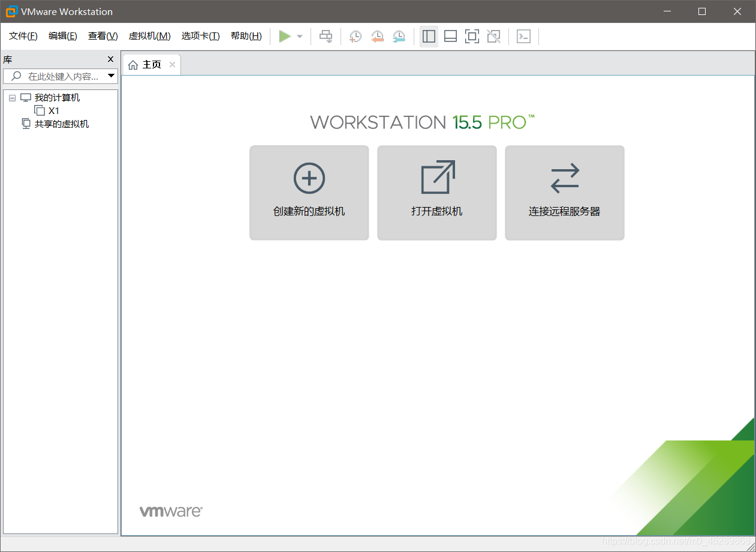Viewport: 756px width, 552px height.
Task: Click the Send Ctrl+Alt+Del toolbar icon
Action: tap(326, 37)
